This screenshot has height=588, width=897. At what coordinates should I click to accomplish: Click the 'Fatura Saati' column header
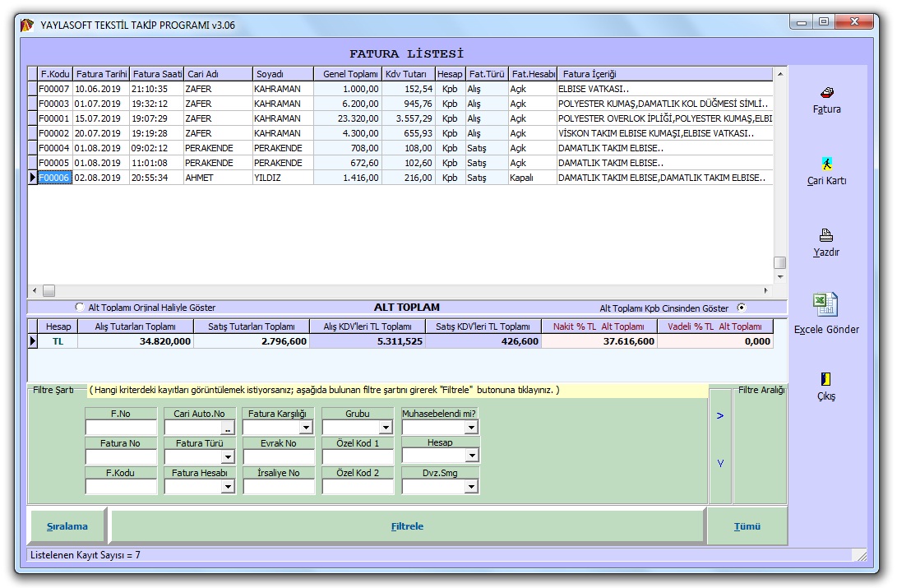pos(157,74)
